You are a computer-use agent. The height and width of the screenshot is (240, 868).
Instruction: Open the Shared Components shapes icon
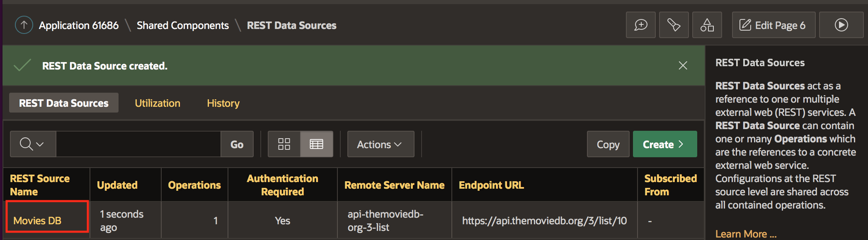point(707,25)
